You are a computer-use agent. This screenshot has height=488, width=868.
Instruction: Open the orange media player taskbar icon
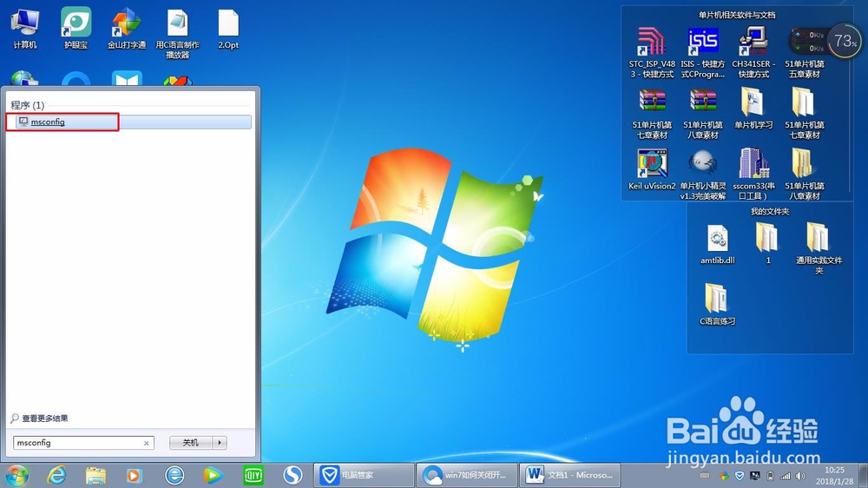tap(134, 475)
